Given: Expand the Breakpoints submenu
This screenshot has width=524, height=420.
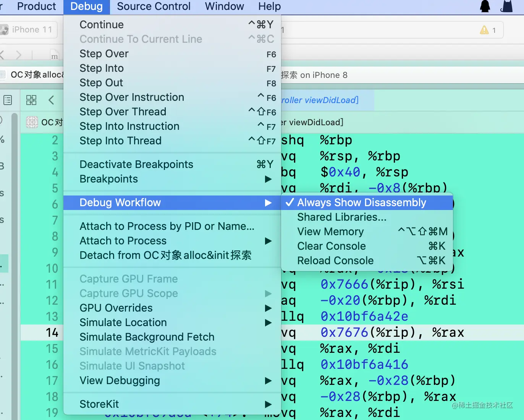Looking at the screenshot, I should 268,179.
